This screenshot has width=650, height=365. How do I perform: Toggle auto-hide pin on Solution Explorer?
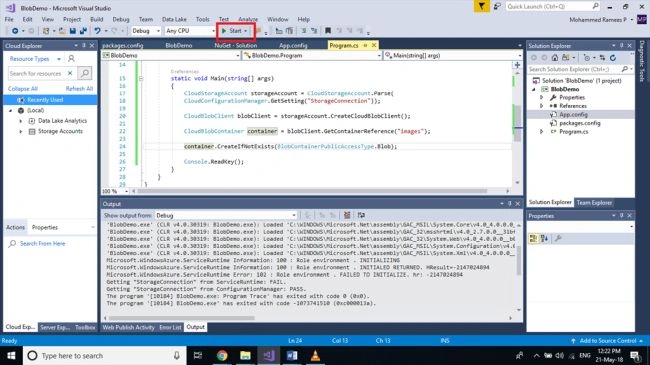tap(621, 46)
